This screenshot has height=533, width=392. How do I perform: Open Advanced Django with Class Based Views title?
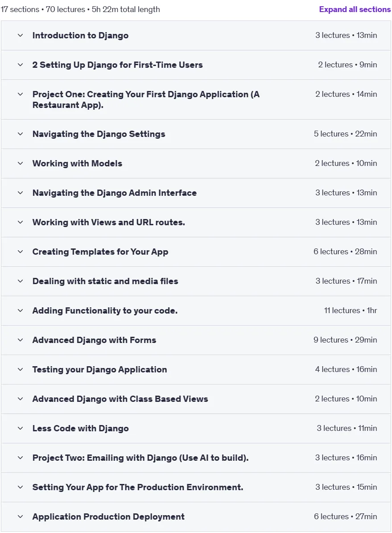click(x=120, y=399)
